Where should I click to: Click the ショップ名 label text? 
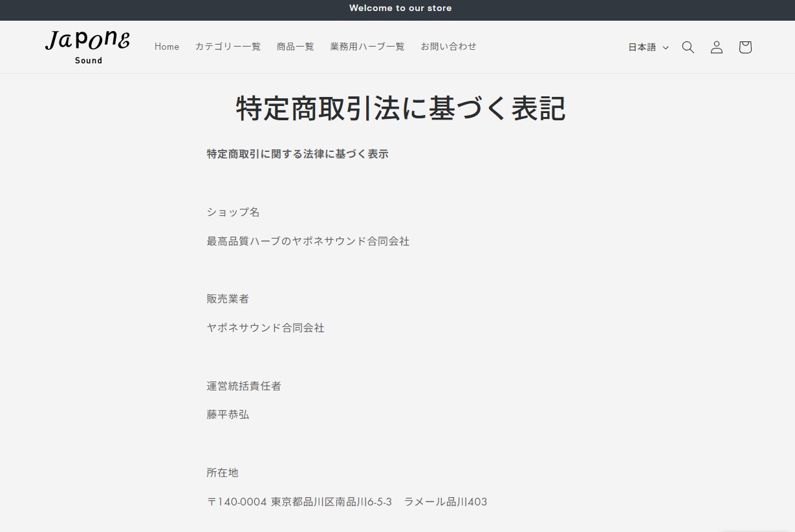pyautogui.click(x=232, y=212)
